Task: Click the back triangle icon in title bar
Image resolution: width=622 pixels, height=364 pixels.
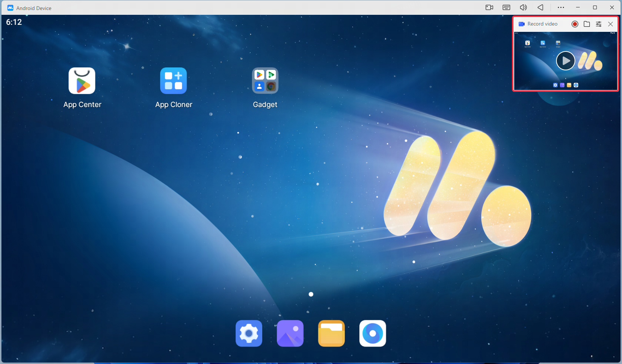Action: point(540,7)
